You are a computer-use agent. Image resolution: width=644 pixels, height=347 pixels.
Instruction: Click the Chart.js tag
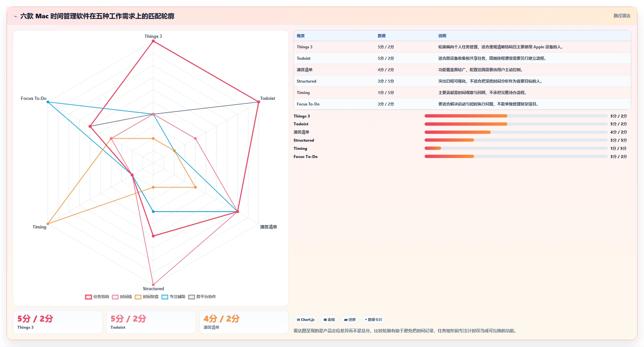(x=306, y=320)
